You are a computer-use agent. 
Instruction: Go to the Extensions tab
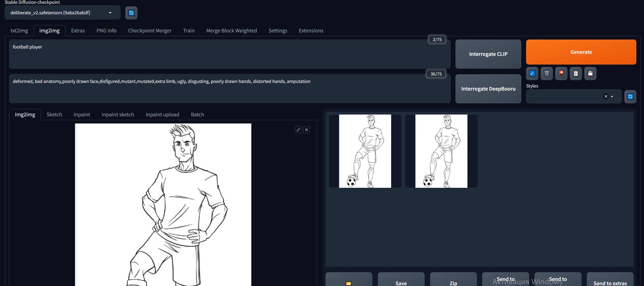point(311,31)
